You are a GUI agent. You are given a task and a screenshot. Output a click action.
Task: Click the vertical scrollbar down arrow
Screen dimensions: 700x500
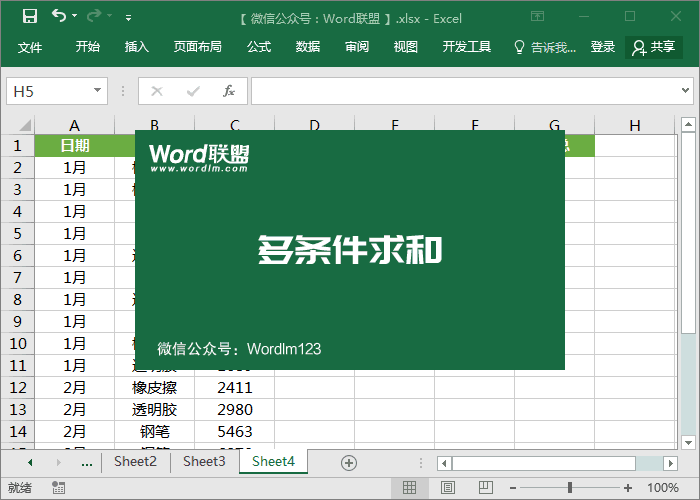pos(688,442)
